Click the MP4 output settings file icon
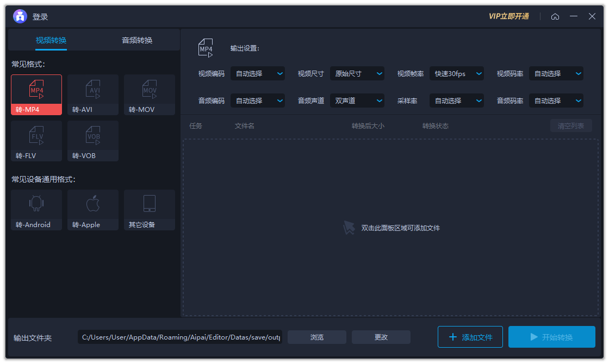Image resolution: width=609 pixels, height=364 pixels. pos(206,48)
